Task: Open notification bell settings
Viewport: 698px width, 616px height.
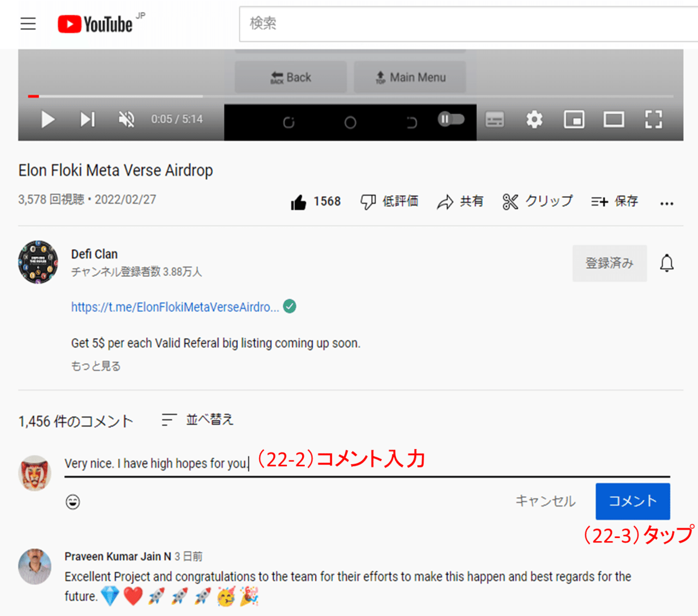Action: click(666, 263)
